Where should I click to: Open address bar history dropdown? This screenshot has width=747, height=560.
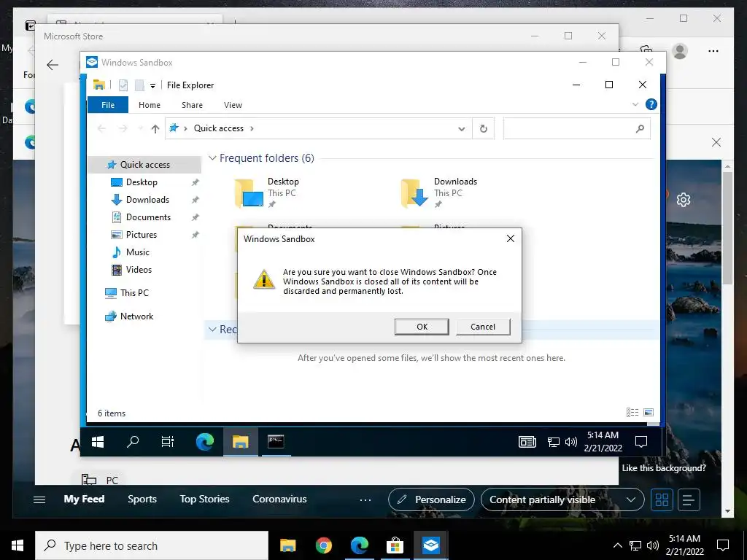(461, 128)
